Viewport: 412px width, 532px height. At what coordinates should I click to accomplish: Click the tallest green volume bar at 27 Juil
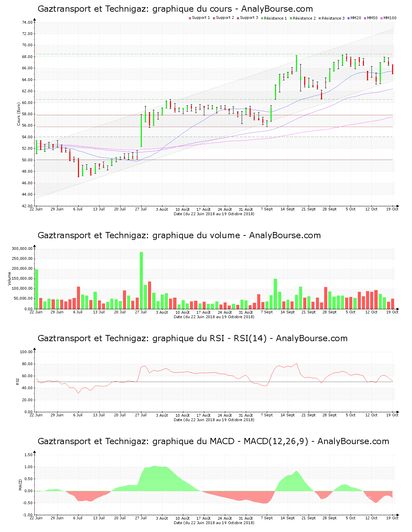(141, 280)
